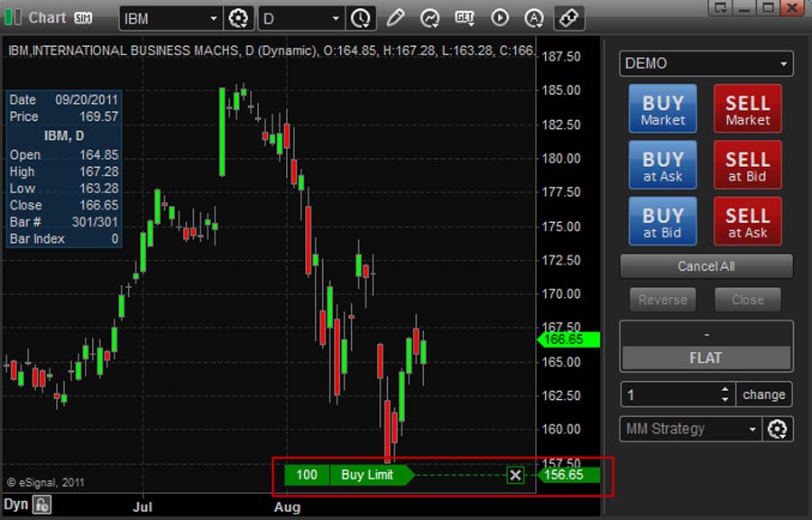Click SELL at Bid button
The width and height of the screenshot is (812, 520).
pos(747,165)
